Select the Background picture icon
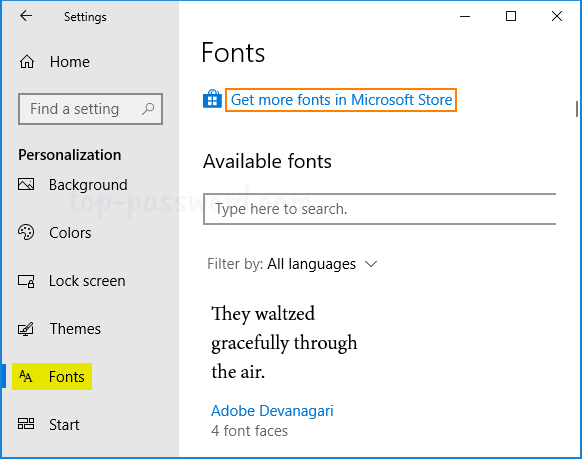Screen dimensions: 582x459 (x=26, y=184)
